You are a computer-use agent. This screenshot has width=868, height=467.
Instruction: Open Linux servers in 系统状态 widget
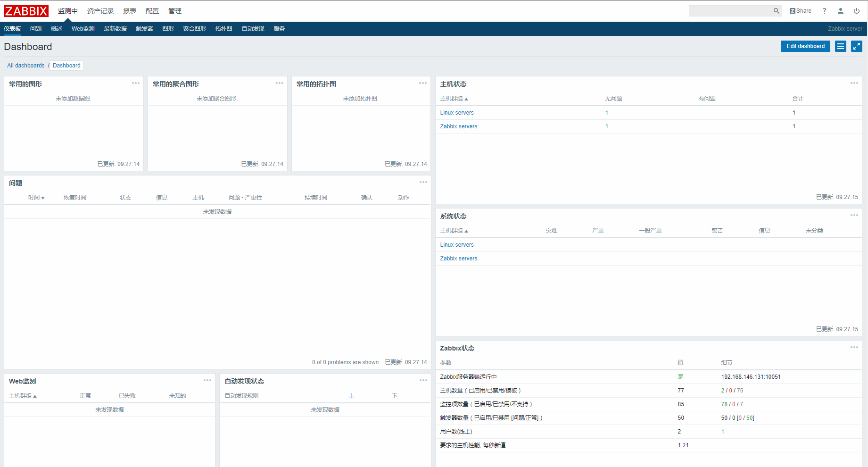[x=457, y=245]
